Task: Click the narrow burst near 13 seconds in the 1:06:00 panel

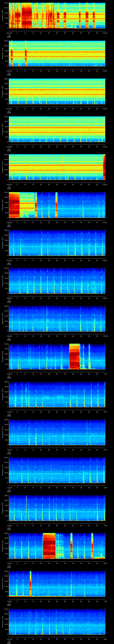Action: tap(31, 584)
